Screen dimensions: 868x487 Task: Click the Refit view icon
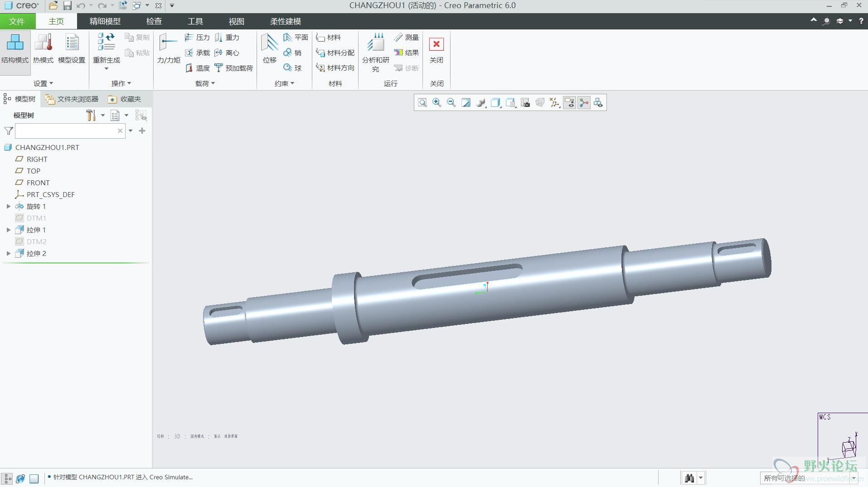(422, 103)
